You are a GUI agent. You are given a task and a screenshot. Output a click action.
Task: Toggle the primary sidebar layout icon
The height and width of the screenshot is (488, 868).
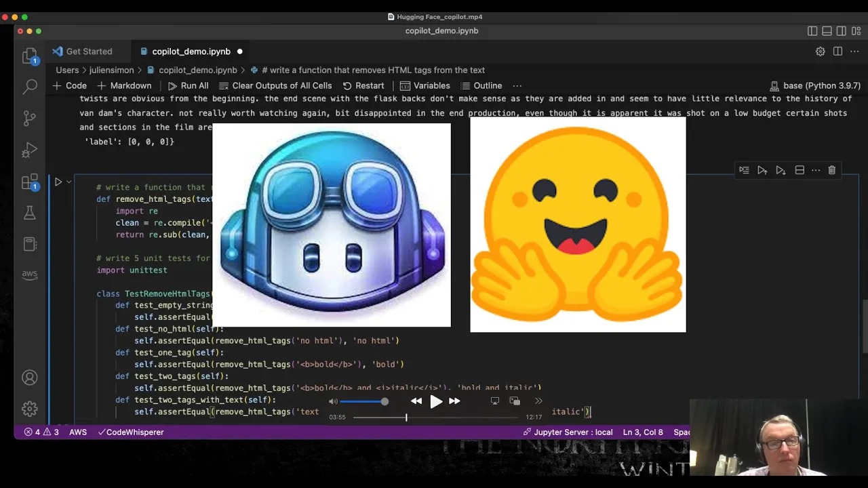click(812, 31)
